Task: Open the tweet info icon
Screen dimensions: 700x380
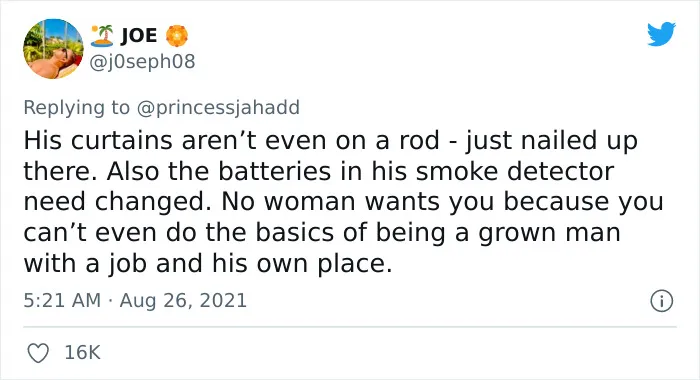Action: (661, 301)
